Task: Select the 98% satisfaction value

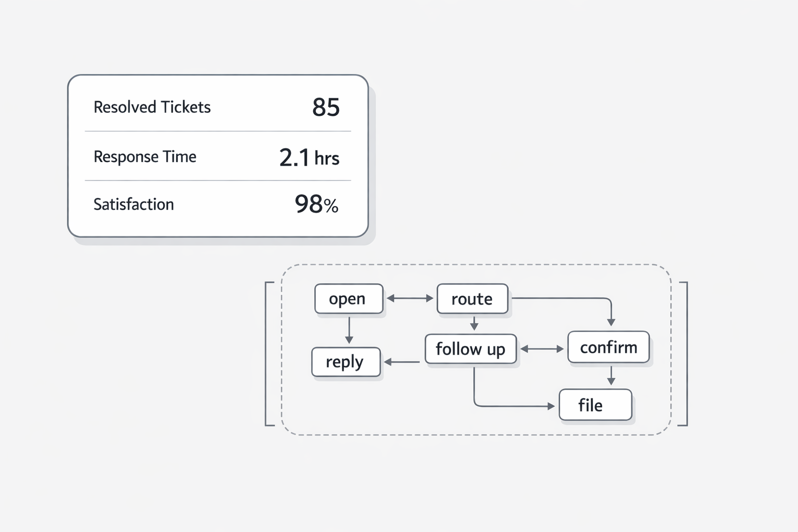Action: (x=316, y=204)
